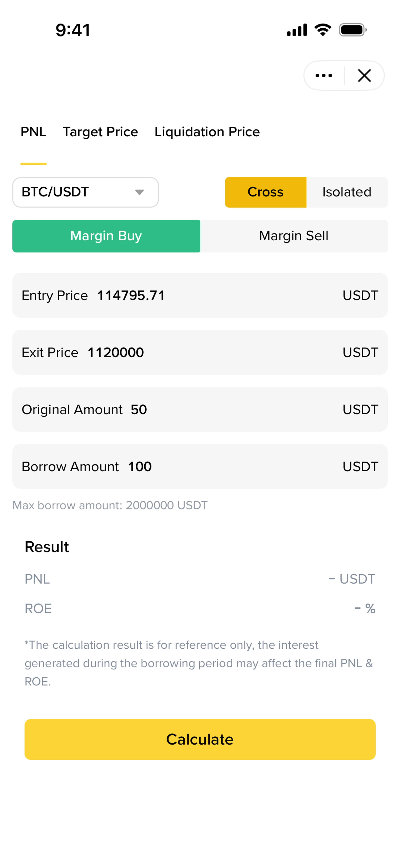Close the calculator with the X icon

pyautogui.click(x=364, y=75)
